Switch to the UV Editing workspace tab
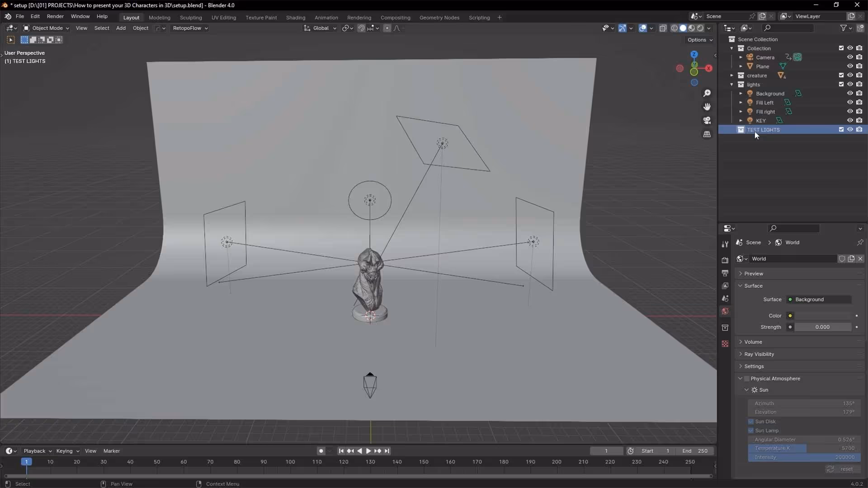 click(224, 18)
